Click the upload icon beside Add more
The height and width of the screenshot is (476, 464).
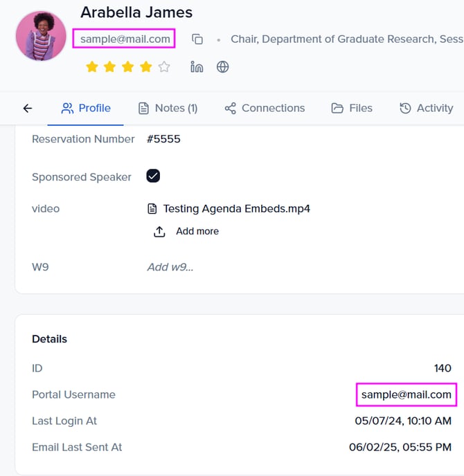click(159, 231)
